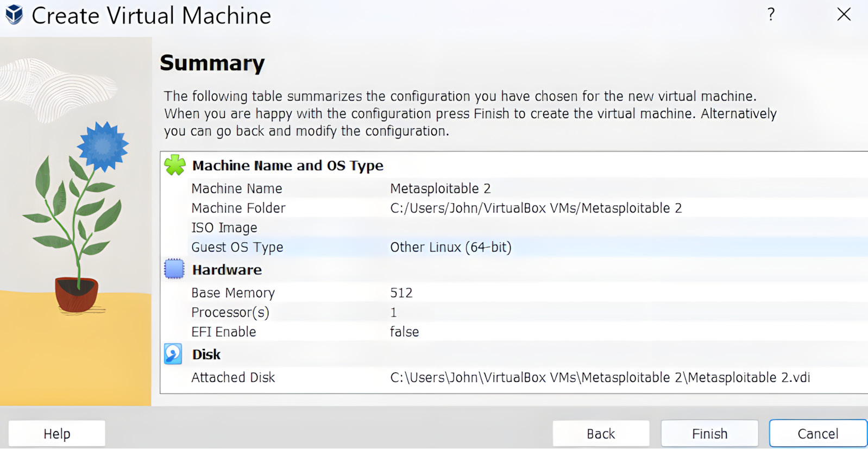Select the Guest OS Type row

237,247
